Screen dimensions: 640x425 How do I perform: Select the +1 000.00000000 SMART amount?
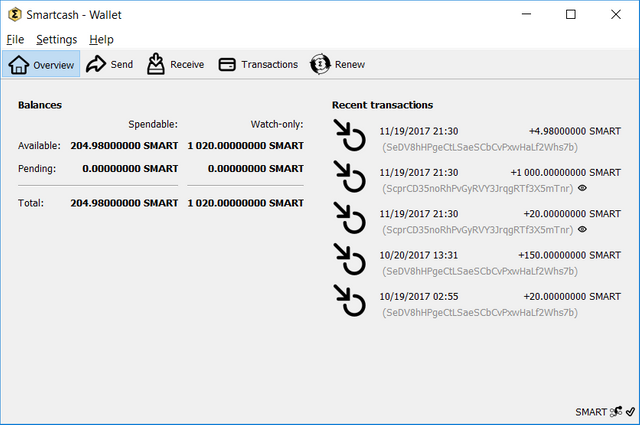point(565,172)
